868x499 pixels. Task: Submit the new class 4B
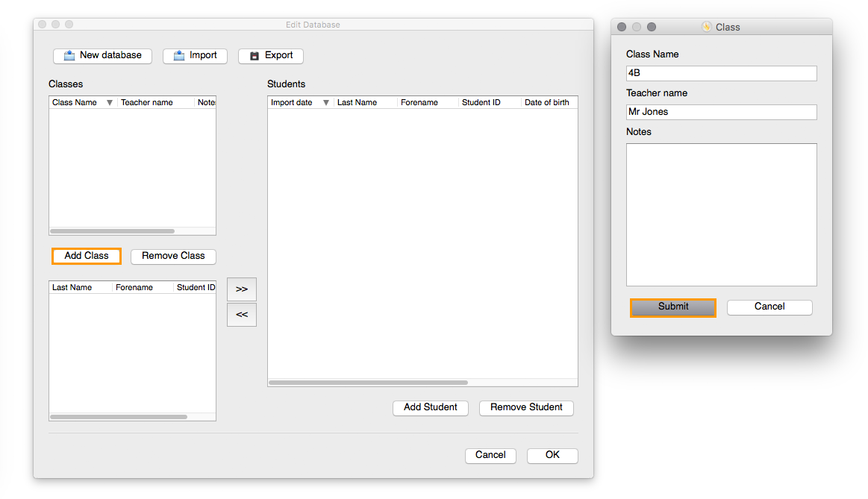coord(672,307)
